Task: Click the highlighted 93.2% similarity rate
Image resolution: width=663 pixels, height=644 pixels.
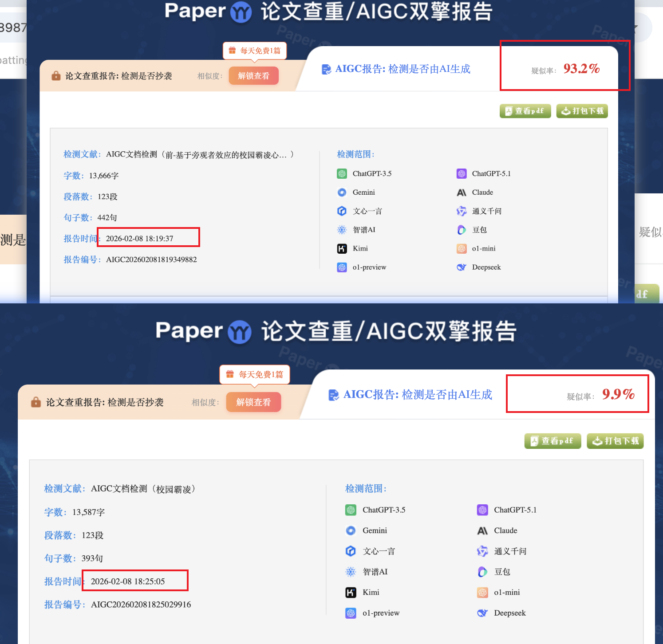Action: [581, 69]
